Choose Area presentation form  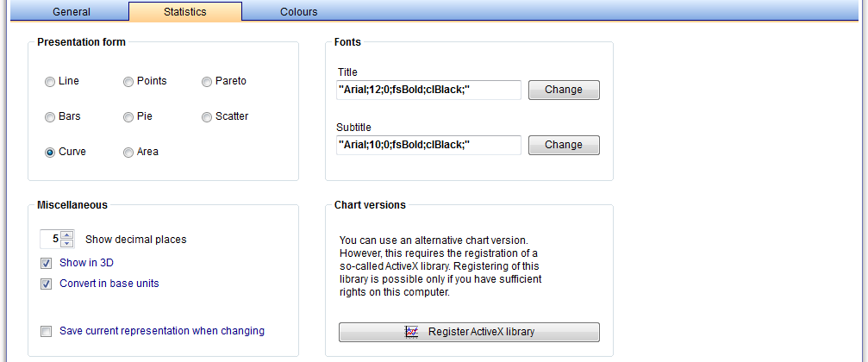128,153
